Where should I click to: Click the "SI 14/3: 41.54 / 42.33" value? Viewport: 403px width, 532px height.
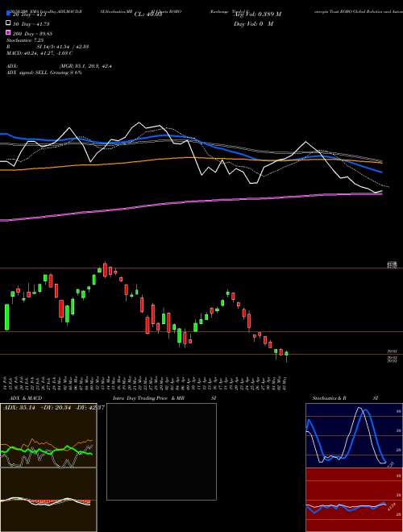tap(63, 47)
